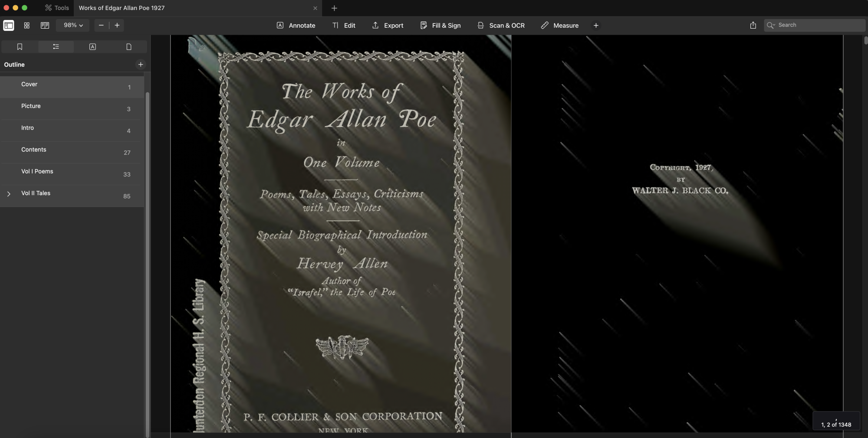Go to the Intro outline entry
The width and height of the screenshot is (868, 438).
[72, 130]
